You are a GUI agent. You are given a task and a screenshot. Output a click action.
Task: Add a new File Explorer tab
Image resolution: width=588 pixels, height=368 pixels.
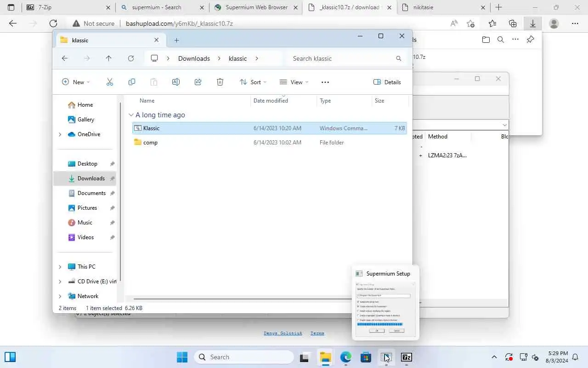coord(176,40)
